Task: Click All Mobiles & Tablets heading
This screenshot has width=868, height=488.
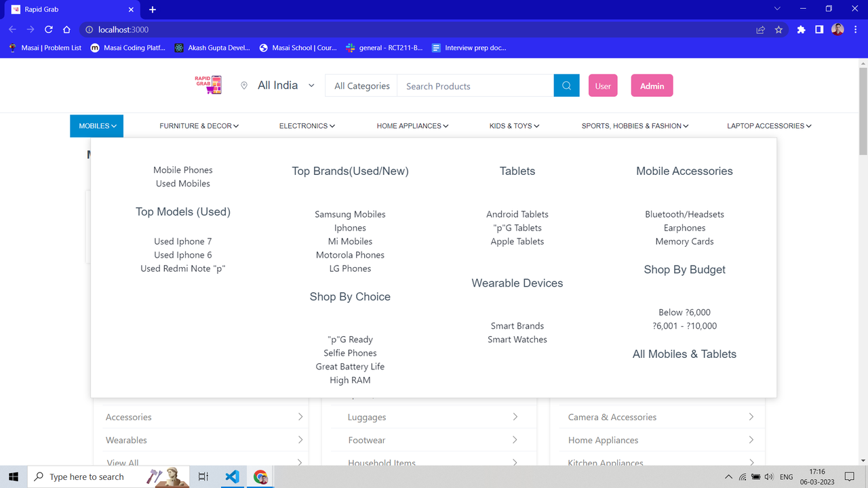Action: point(684,354)
